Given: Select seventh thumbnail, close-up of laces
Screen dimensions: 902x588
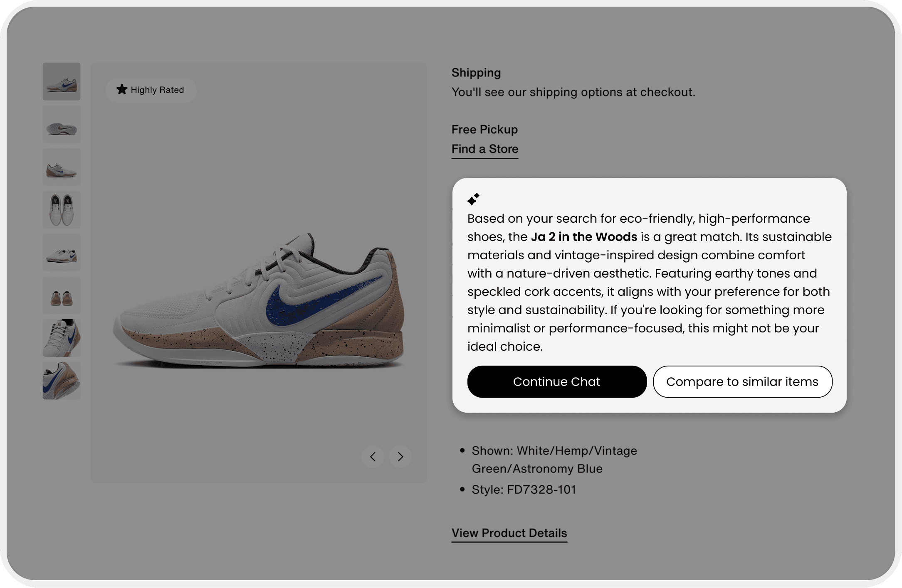Looking at the screenshot, I should (62, 338).
